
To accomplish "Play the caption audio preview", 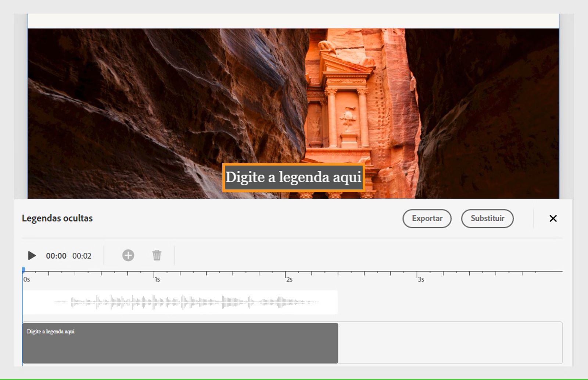I will click(32, 255).
